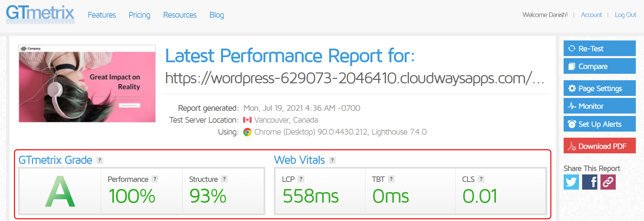The width and height of the screenshot is (644, 221).
Task: Click the GTmetrix logo
Action: click(40, 14)
